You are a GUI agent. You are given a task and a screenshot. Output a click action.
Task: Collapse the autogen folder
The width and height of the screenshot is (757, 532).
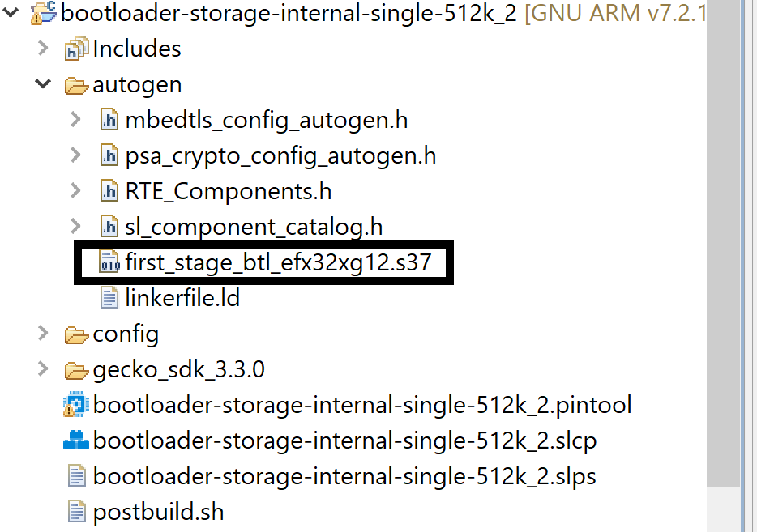44,84
